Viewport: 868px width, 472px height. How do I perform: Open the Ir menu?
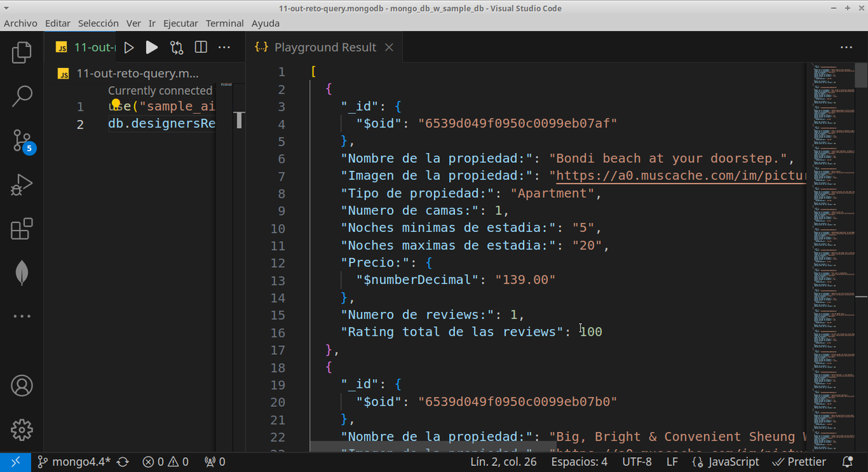point(152,23)
